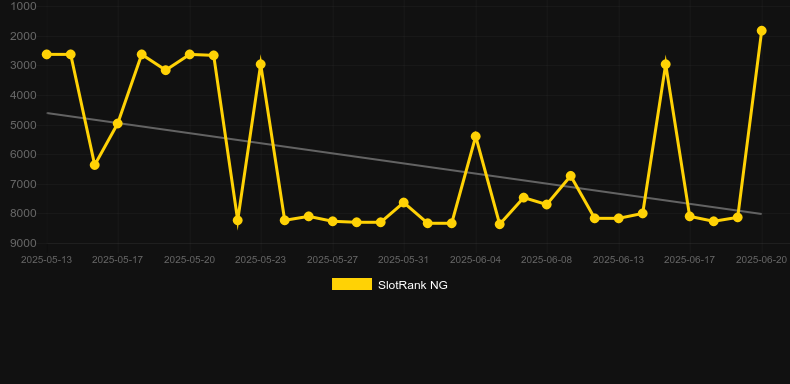Select the spike data point at 2025-05-23
This screenshot has width=790, height=384.
[261, 65]
